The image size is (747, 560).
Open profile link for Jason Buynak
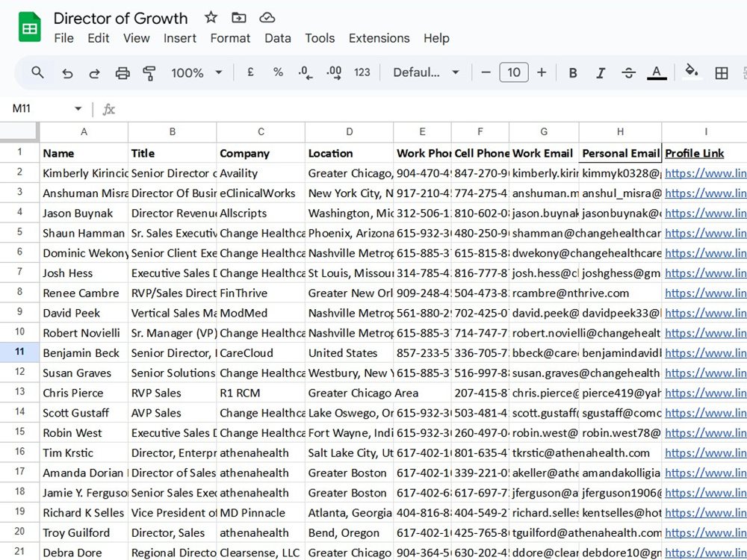(705, 214)
